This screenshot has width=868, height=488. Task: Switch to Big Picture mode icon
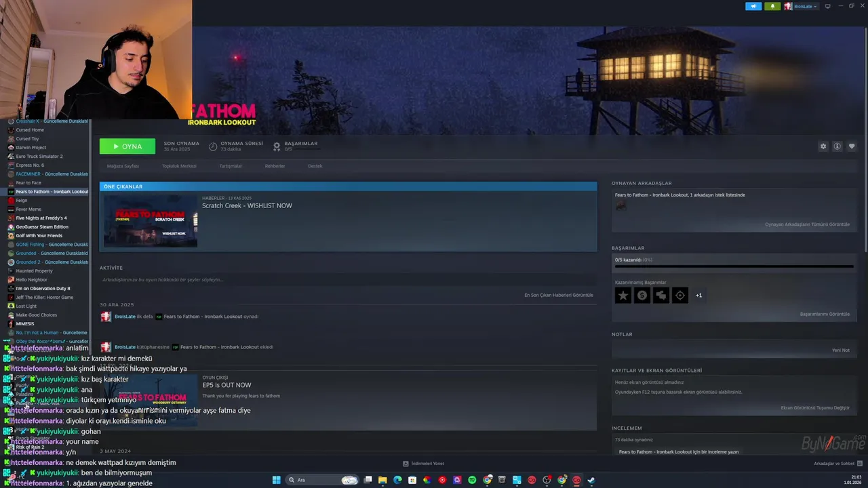(x=827, y=6)
